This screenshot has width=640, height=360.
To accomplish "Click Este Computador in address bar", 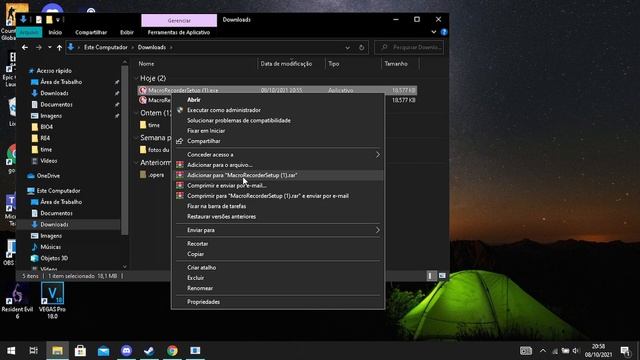I will click(106, 47).
